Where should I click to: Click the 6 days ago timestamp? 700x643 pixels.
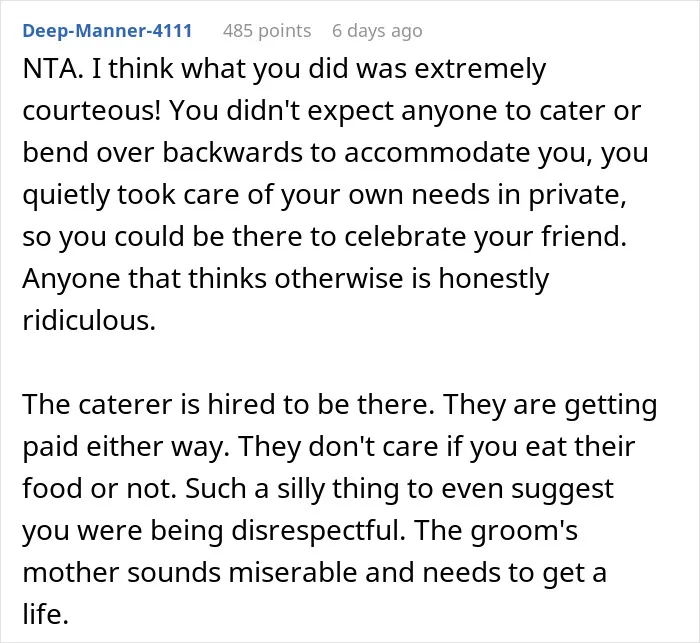coord(377,31)
